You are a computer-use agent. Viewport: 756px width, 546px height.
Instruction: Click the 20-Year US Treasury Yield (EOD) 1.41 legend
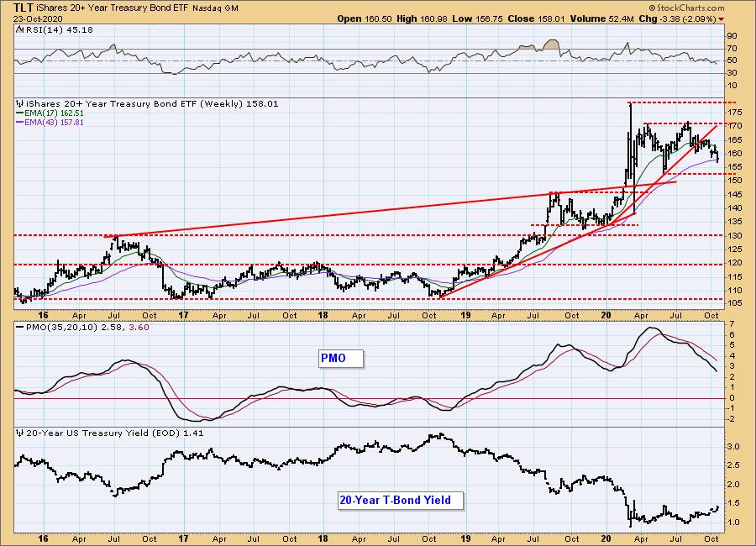point(115,433)
